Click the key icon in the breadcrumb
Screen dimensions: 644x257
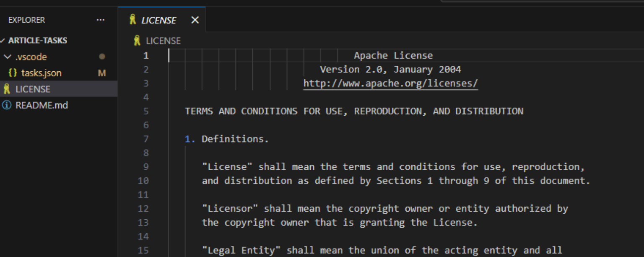coord(137,41)
